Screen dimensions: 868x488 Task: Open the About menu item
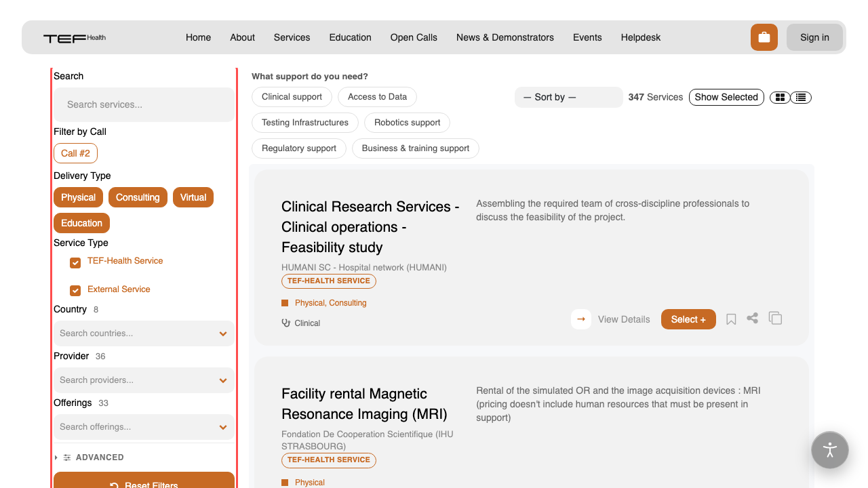242,37
